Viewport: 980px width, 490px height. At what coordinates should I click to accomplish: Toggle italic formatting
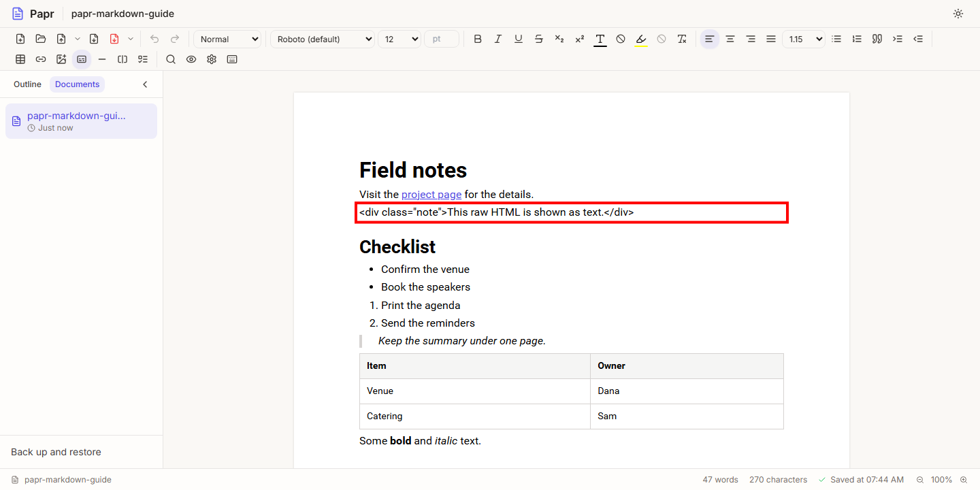click(x=498, y=39)
